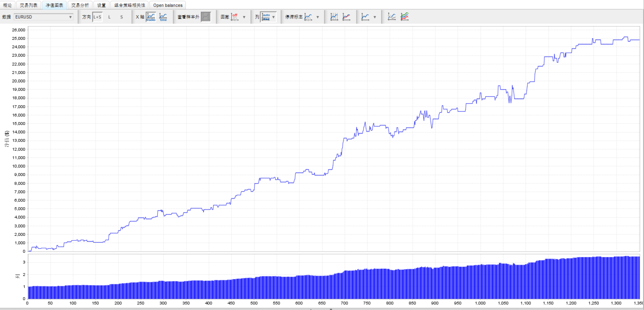Expand the 列 column dropdown arrow
644x310 pixels.
point(274,17)
